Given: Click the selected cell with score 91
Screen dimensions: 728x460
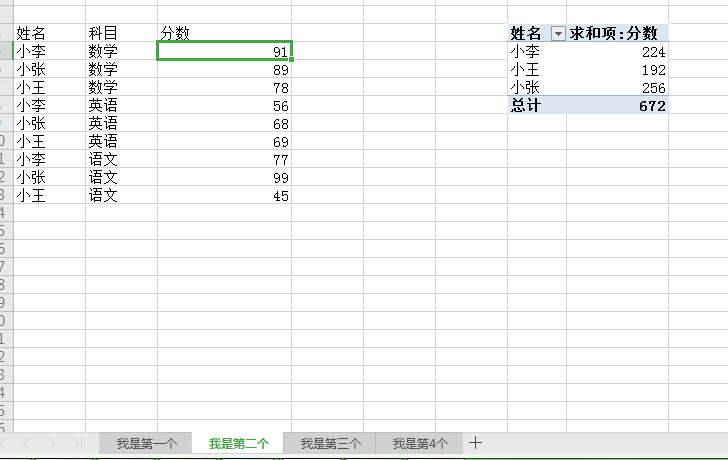Looking at the screenshot, I should click(225, 51).
